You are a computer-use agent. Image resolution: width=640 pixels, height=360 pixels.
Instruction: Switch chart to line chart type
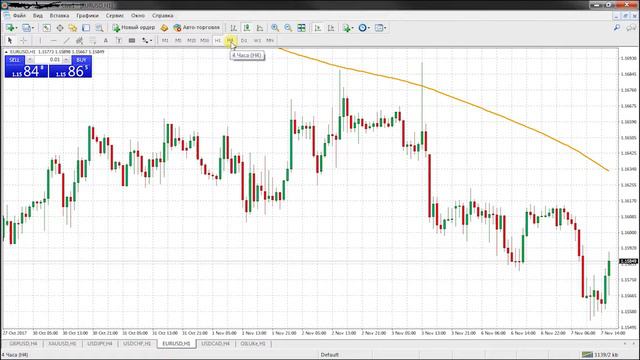pos(260,28)
